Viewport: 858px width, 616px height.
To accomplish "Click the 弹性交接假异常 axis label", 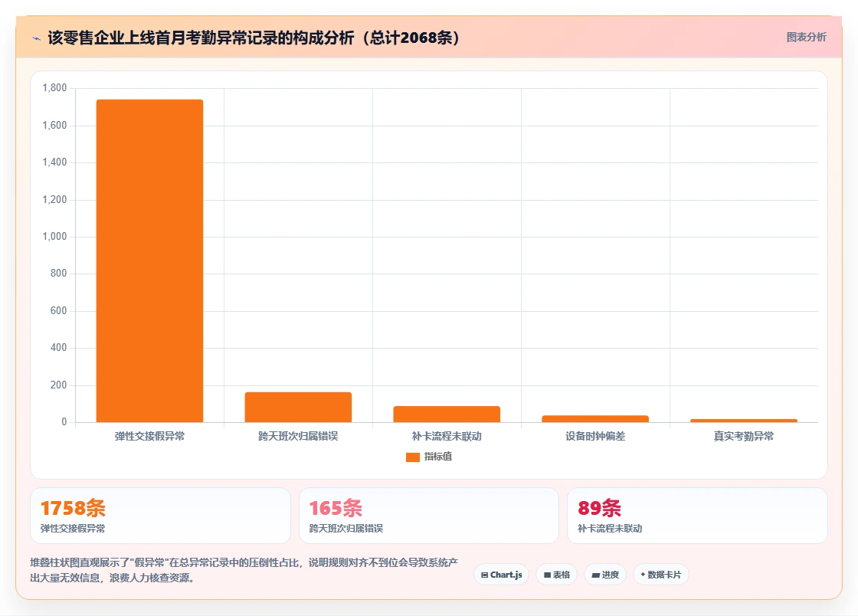I will [149, 436].
